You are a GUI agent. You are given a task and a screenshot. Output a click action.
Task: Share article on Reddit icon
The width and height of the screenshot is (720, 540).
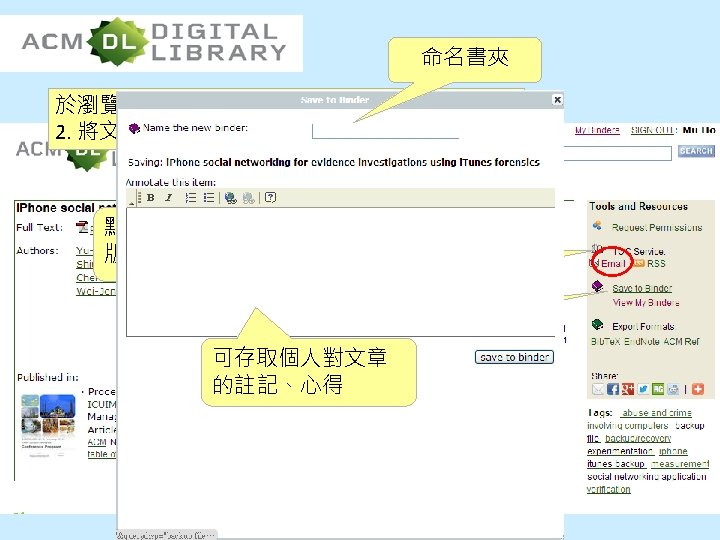pyautogui.click(x=673, y=389)
